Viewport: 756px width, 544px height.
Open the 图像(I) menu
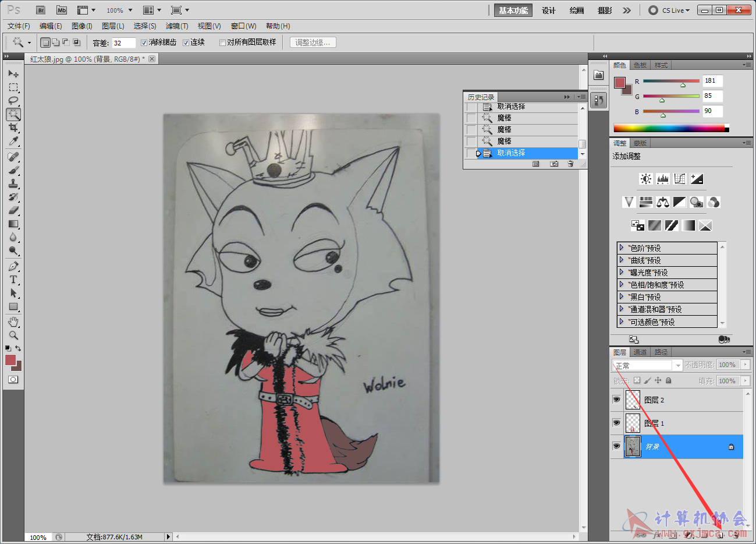pos(82,26)
